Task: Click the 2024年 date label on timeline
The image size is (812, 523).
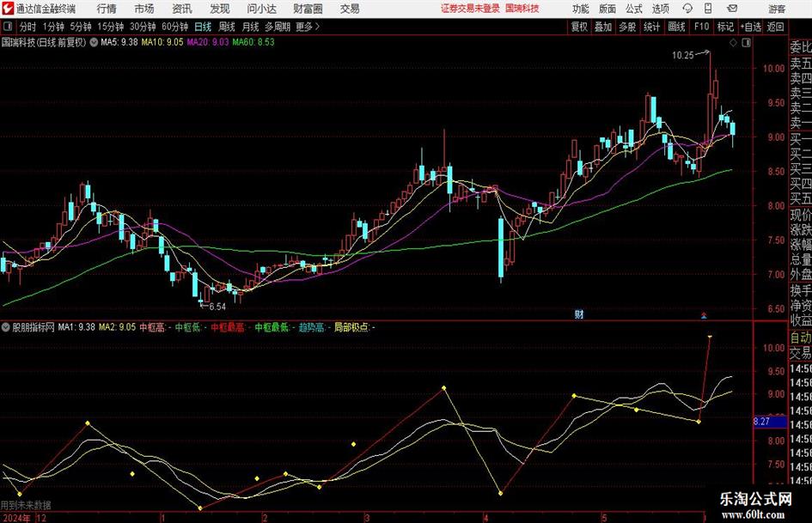Action: (16, 518)
